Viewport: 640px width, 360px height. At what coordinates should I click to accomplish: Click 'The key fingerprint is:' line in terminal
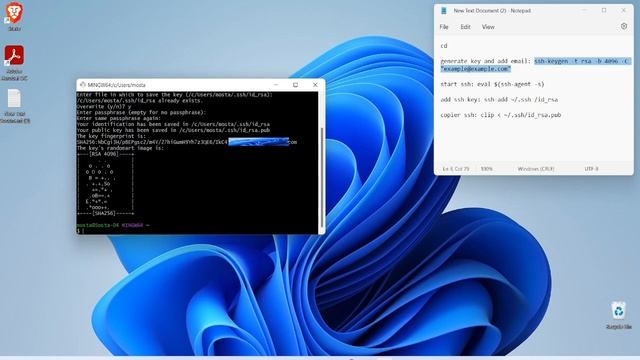[111, 136]
